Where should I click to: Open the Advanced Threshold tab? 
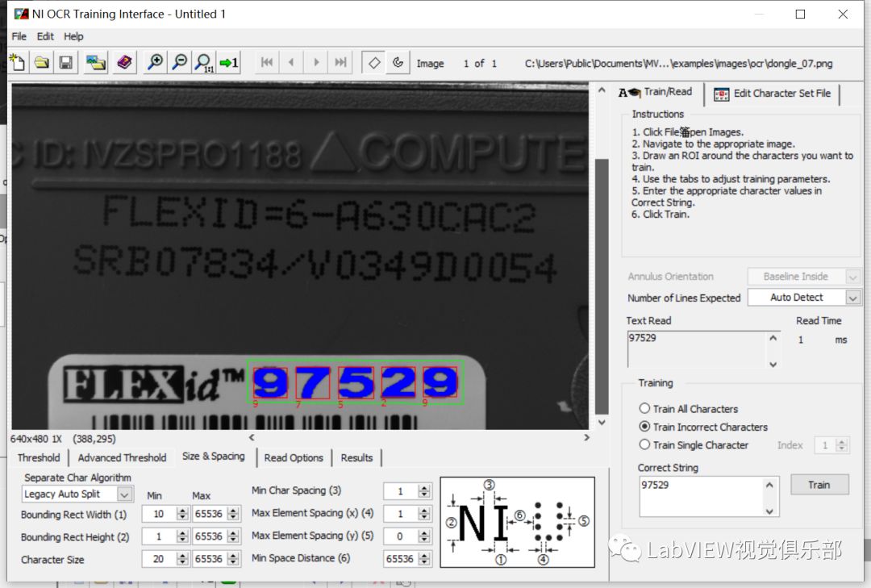123,457
